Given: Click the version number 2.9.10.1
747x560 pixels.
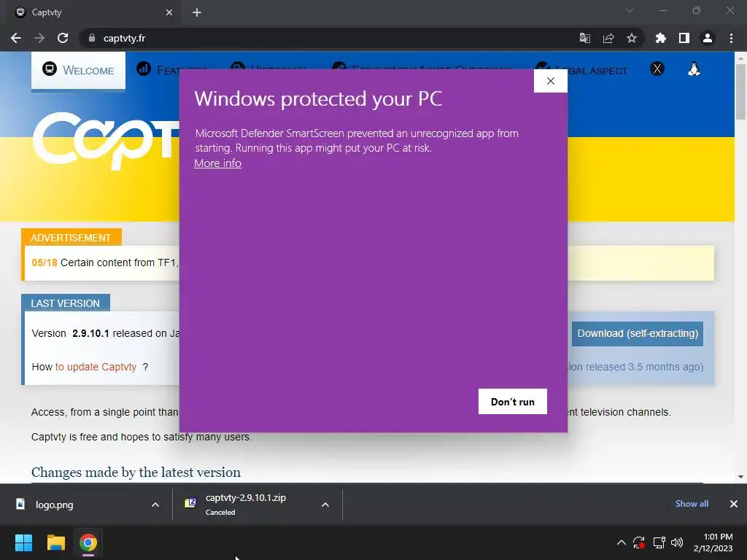Looking at the screenshot, I should point(90,333).
